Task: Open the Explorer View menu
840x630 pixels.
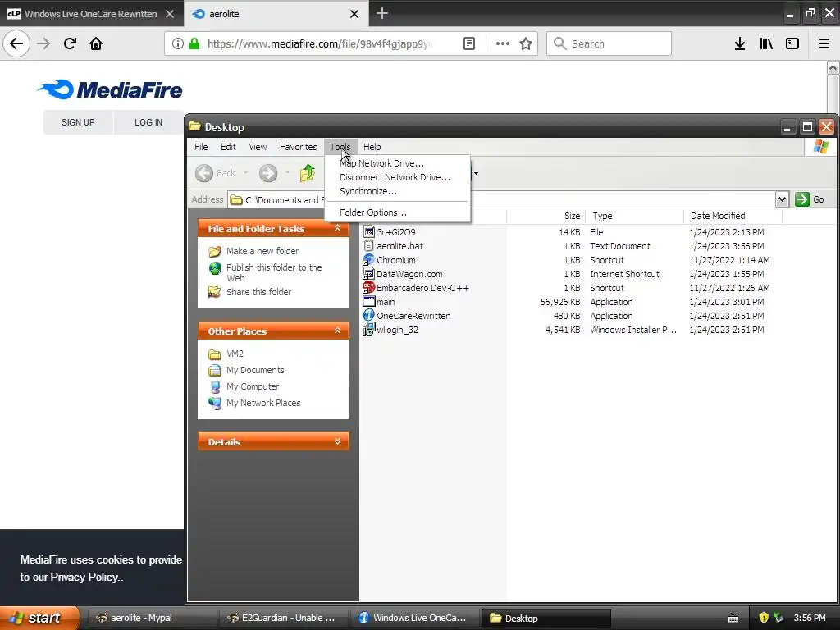Action: pos(258,147)
